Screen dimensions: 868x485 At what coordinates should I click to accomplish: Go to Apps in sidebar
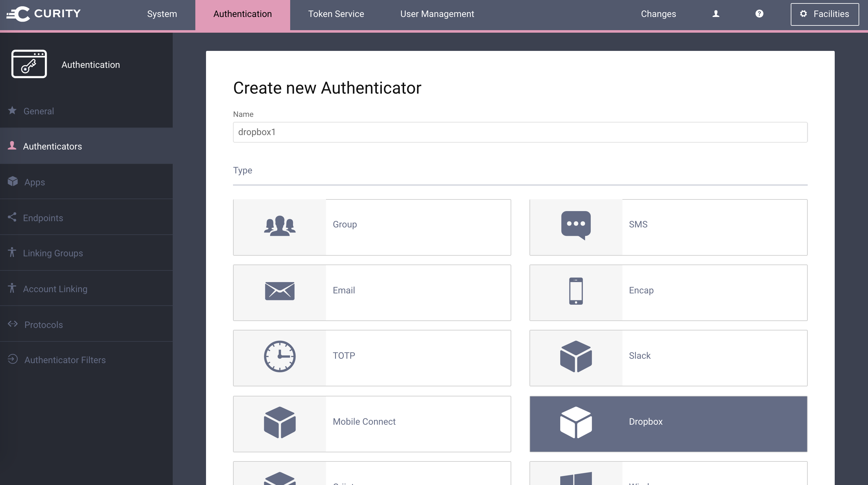click(x=86, y=182)
